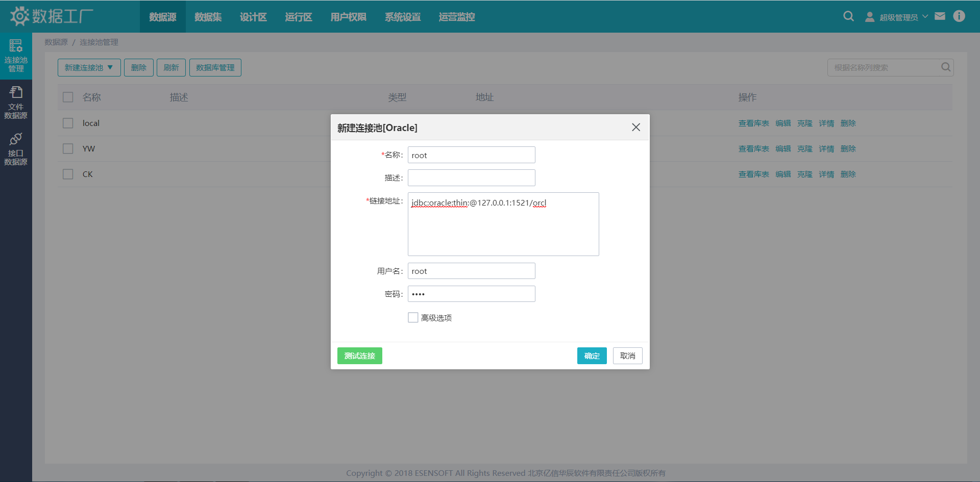Toggle the select-all checkbox in the table header
The image size is (980, 482).
[x=68, y=97]
